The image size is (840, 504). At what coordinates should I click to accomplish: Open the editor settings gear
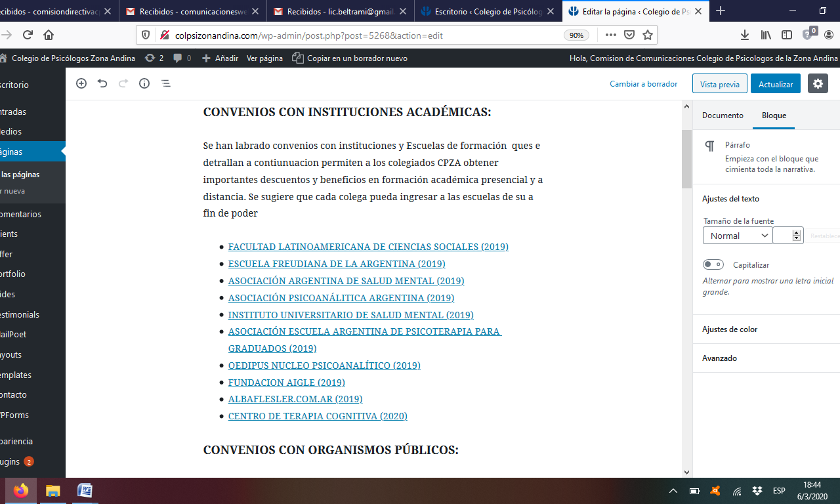click(x=818, y=84)
